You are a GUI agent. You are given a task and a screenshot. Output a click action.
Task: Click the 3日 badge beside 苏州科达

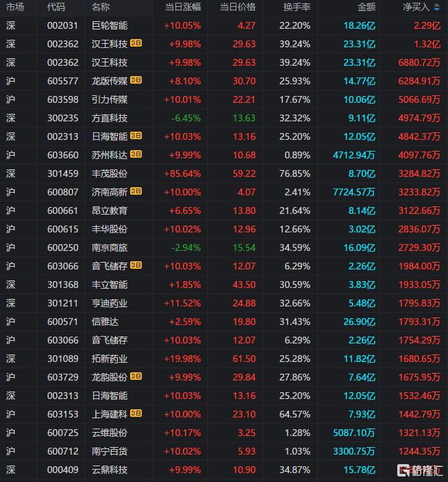tap(136, 154)
